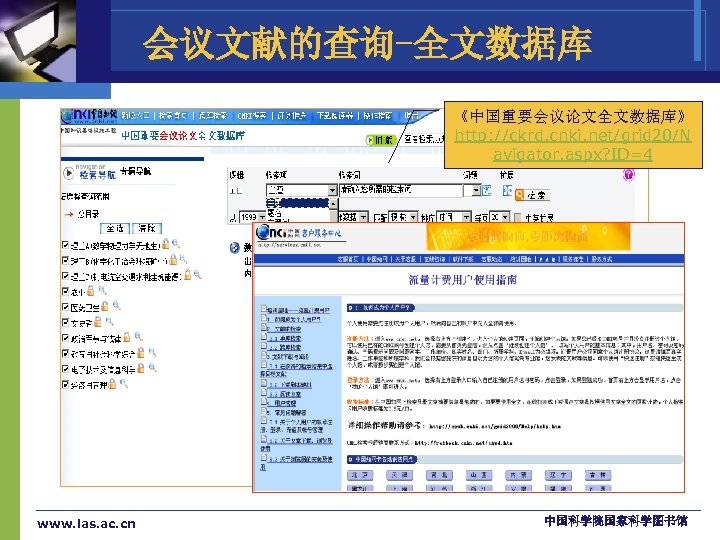Open 软件下载 in the service center nav bar
The width and height of the screenshot is (720, 540).
tap(462, 259)
